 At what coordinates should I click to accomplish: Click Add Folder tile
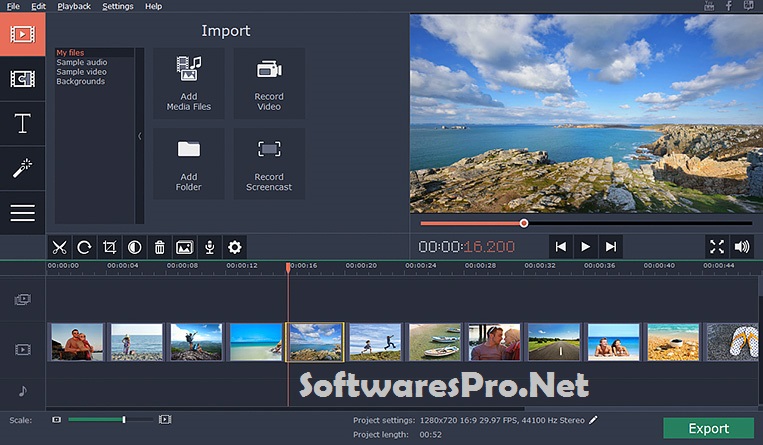[x=189, y=164]
